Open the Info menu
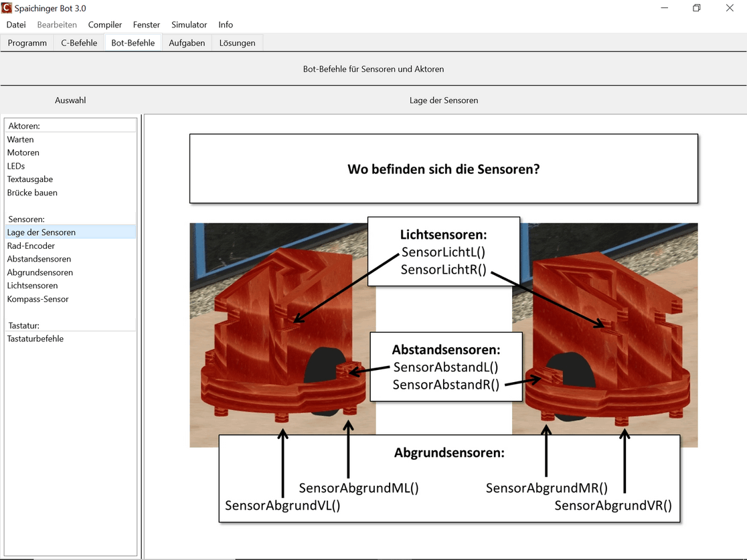The height and width of the screenshot is (560, 747). pyautogui.click(x=226, y=25)
